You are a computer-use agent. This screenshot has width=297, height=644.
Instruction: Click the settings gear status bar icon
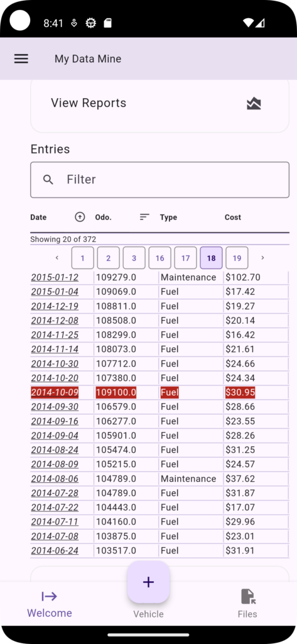(90, 23)
